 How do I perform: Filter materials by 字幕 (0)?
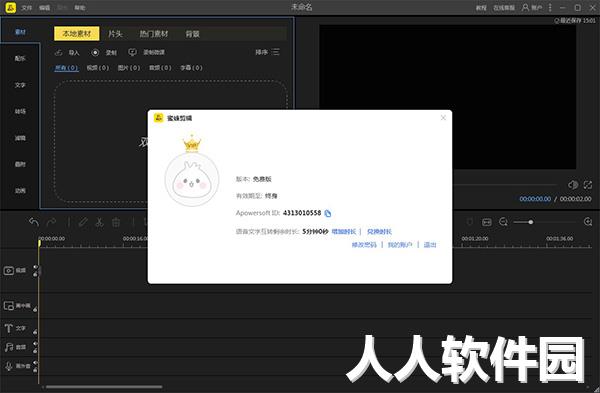[x=191, y=68]
